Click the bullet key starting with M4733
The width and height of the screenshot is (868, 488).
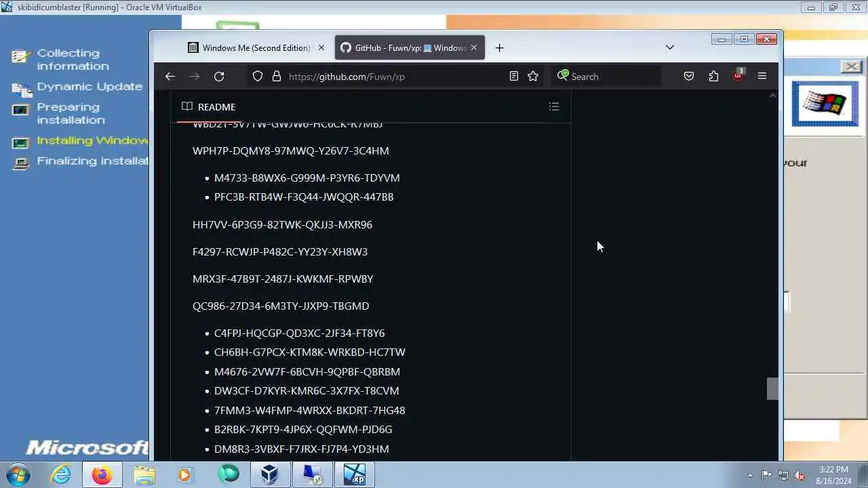click(x=307, y=178)
